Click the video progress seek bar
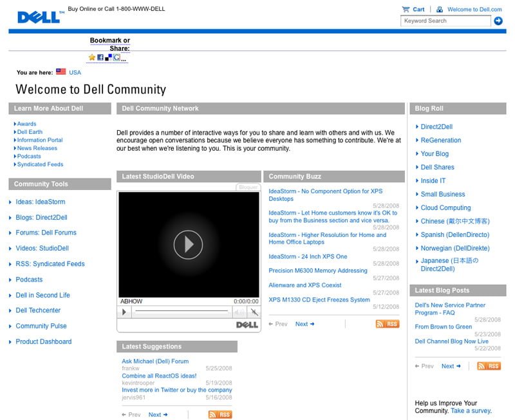 pyautogui.click(x=182, y=311)
